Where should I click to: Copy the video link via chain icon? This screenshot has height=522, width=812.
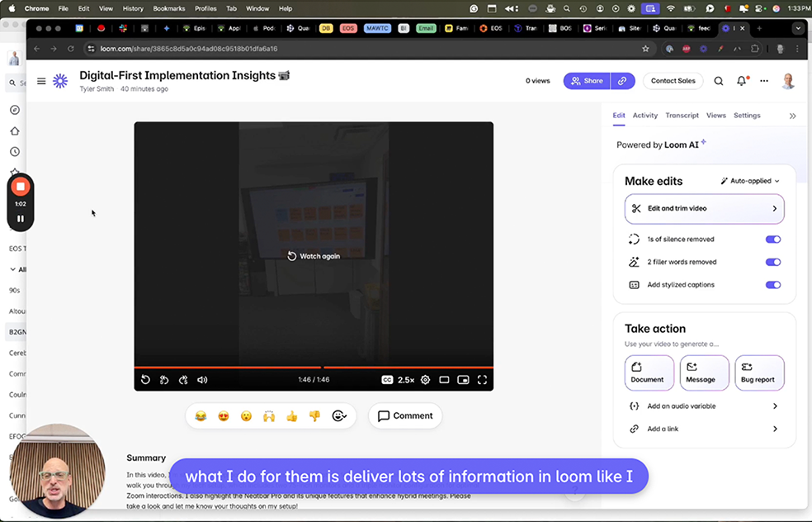click(622, 81)
